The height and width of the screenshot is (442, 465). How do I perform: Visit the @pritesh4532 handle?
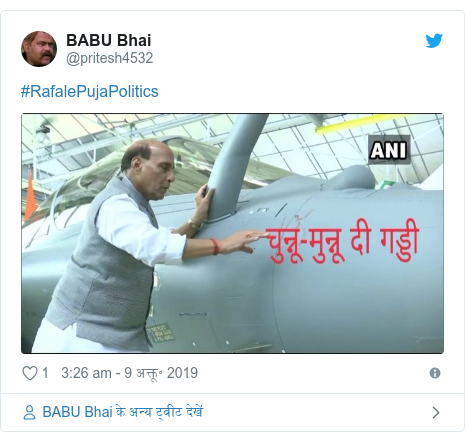click(x=110, y=58)
